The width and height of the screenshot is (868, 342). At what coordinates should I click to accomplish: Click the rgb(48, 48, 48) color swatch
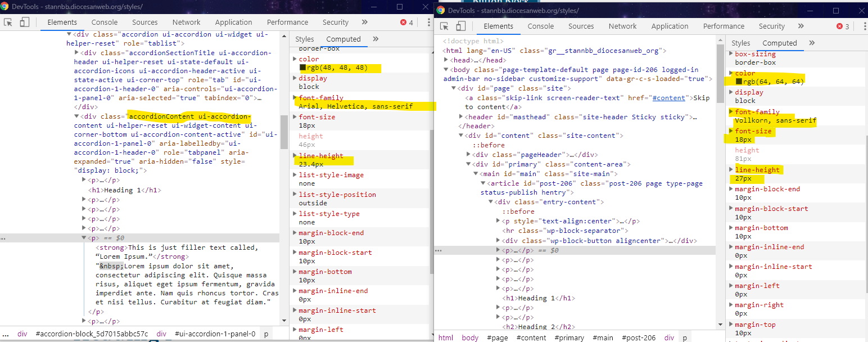(x=302, y=67)
